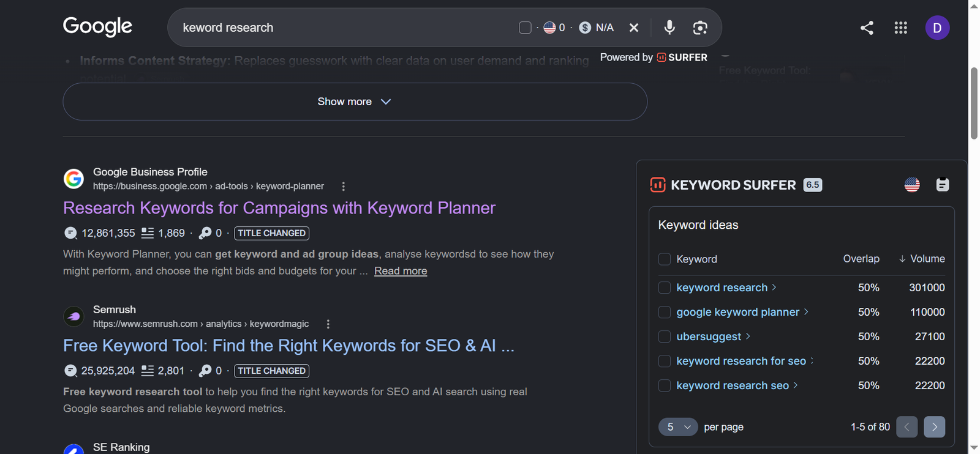
Task: Expand the AI overview with Show more
Action: click(x=355, y=102)
